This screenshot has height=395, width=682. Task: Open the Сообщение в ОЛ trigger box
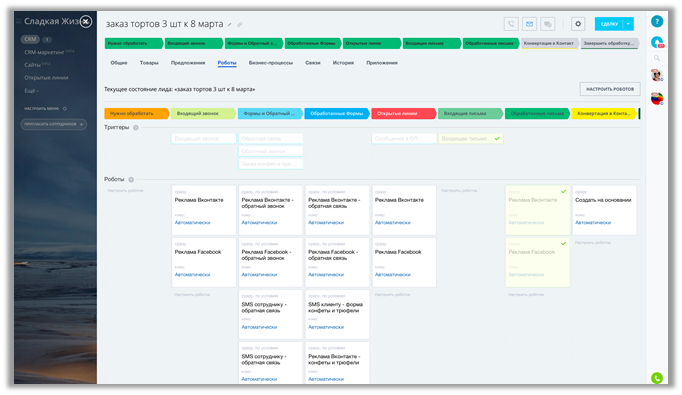point(404,139)
